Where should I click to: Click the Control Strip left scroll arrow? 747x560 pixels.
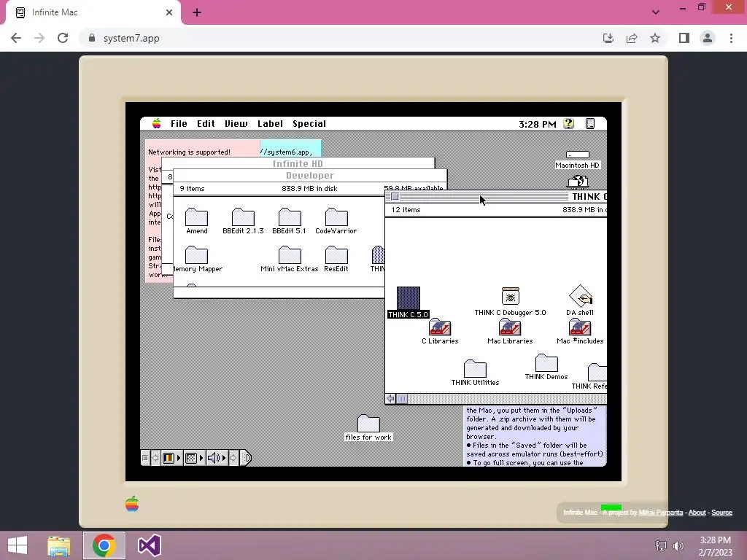click(155, 458)
